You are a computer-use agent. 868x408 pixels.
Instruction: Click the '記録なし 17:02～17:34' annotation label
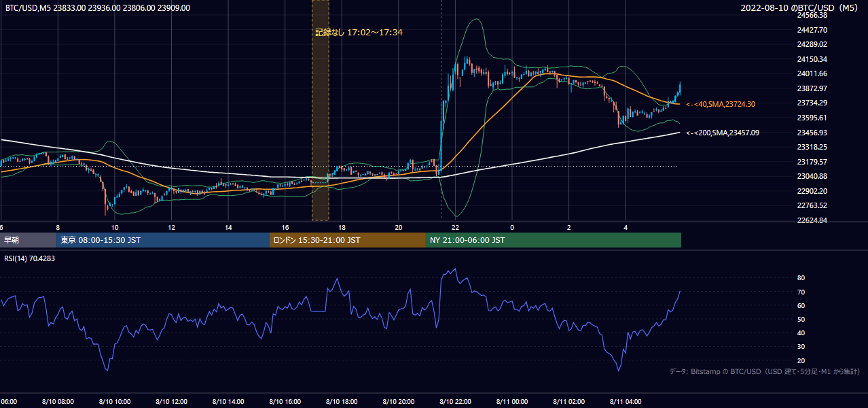coord(359,32)
